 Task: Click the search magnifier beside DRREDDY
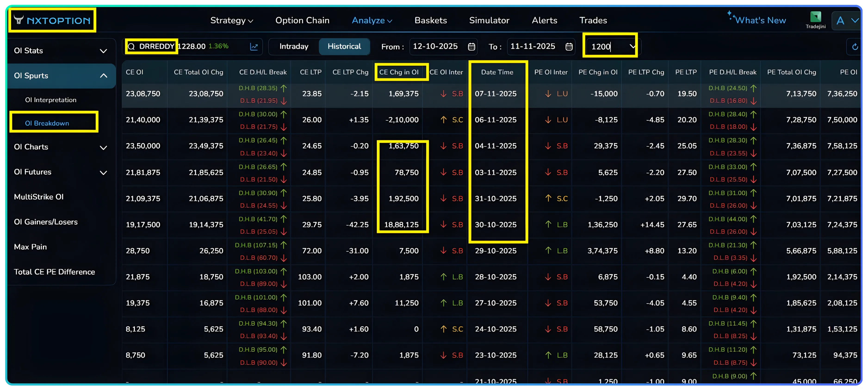click(x=132, y=47)
